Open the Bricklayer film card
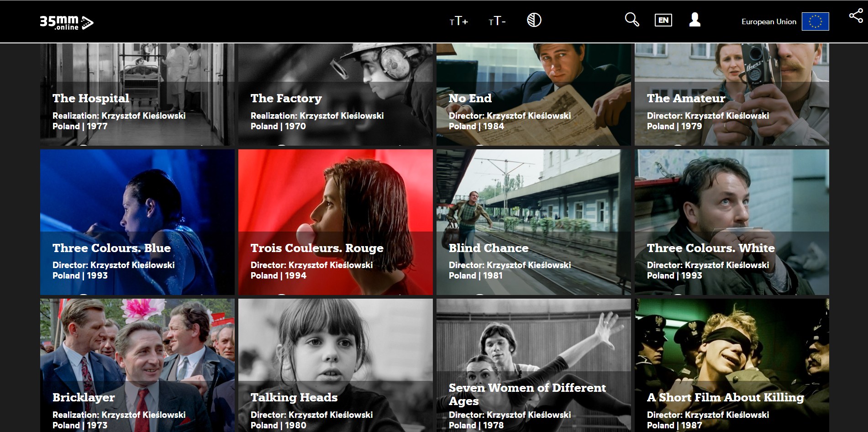868x432 pixels. [x=137, y=365]
